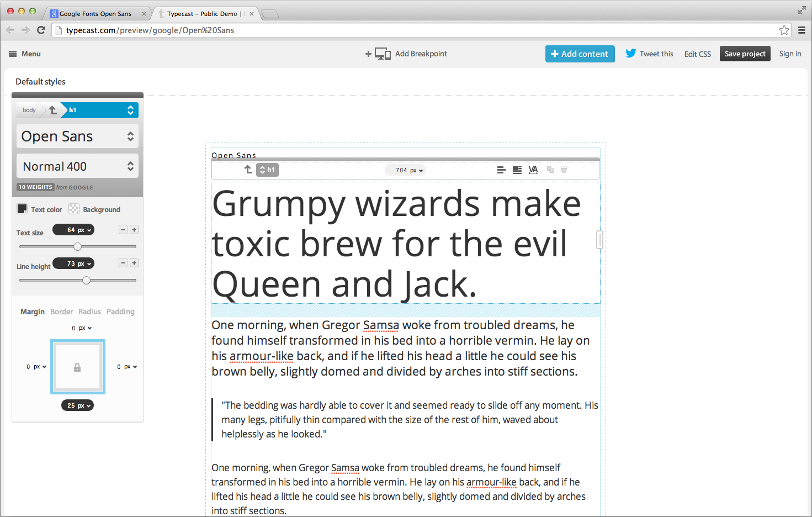Decrease text size with minus button

(x=123, y=230)
